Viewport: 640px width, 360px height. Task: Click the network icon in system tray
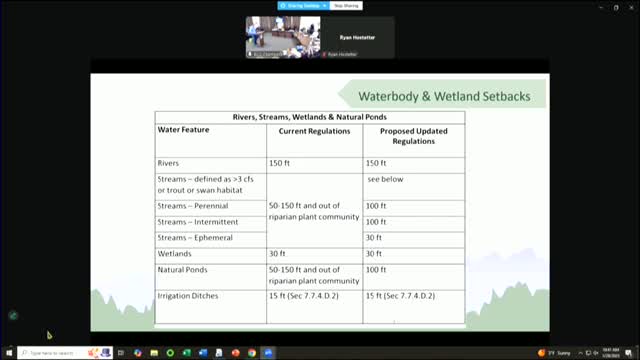(588, 353)
